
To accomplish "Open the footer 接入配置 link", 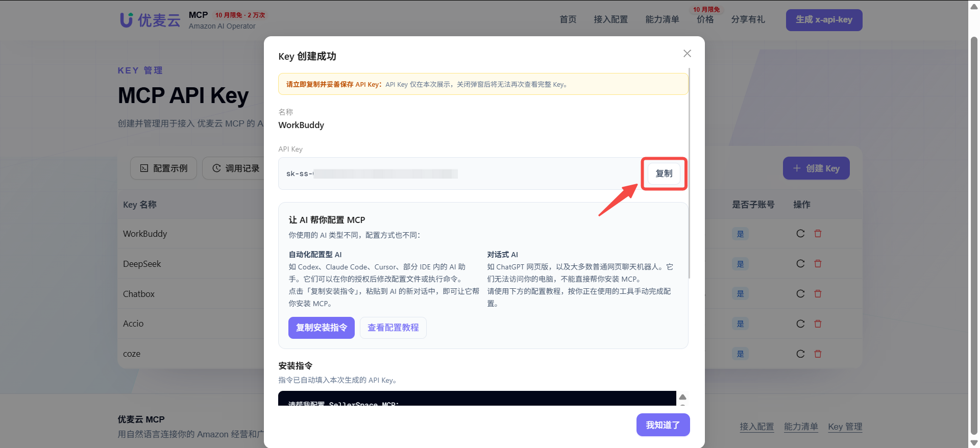I will pos(757,427).
